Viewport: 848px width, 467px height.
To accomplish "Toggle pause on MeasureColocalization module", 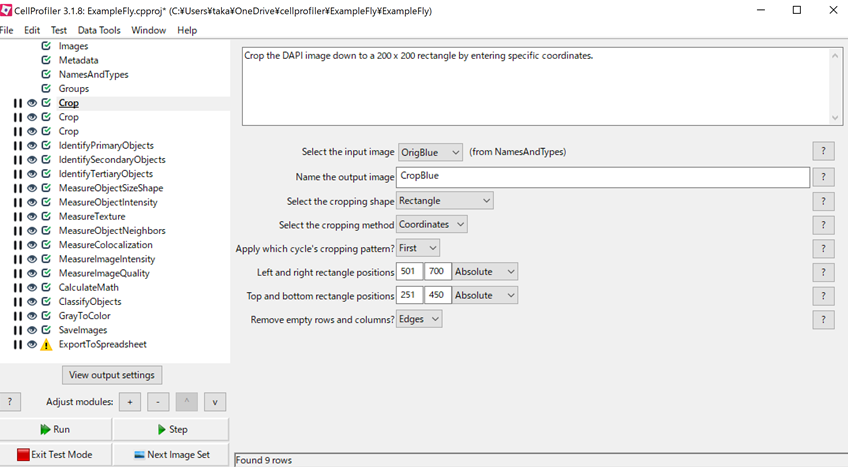I will [18, 245].
